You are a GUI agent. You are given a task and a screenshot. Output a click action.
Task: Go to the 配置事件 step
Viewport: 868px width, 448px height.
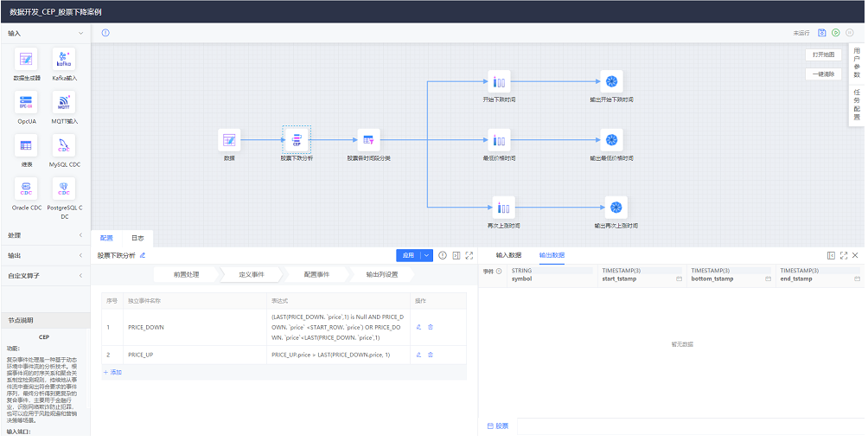pos(316,275)
